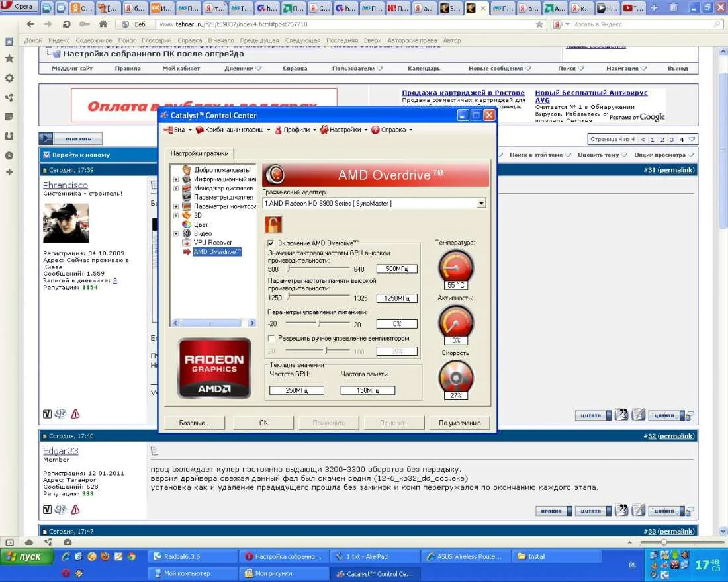Expand Менеджер дисплеев tree node
Screen dimensions: 728x582
click(176, 188)
